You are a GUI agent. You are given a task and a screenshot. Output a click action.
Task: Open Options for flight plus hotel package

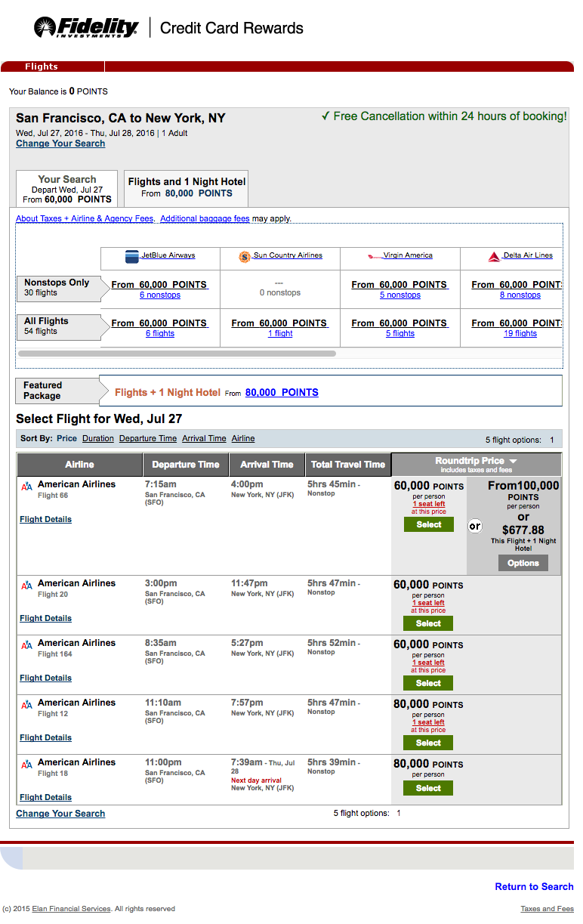click(523, 563)
